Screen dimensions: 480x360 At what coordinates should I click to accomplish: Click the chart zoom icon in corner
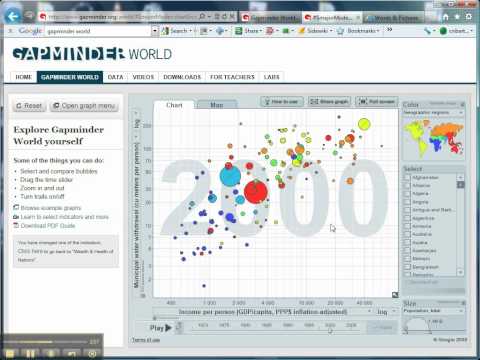coord(395,295)
